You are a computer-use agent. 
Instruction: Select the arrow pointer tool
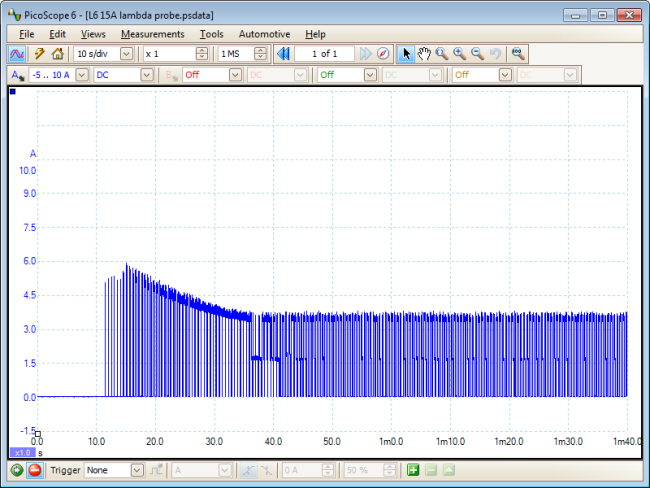click(x=406, y=53)
